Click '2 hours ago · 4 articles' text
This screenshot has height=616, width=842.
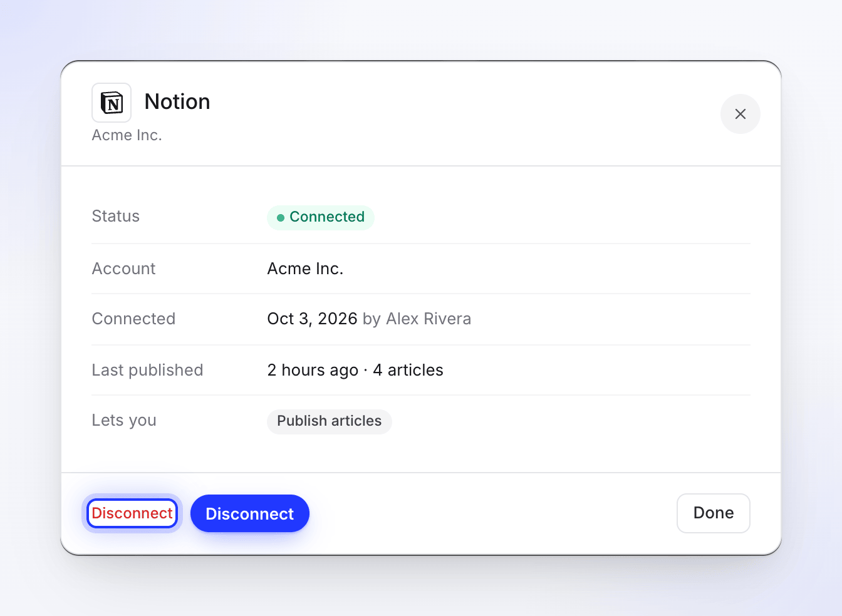[x=355, y=370]
